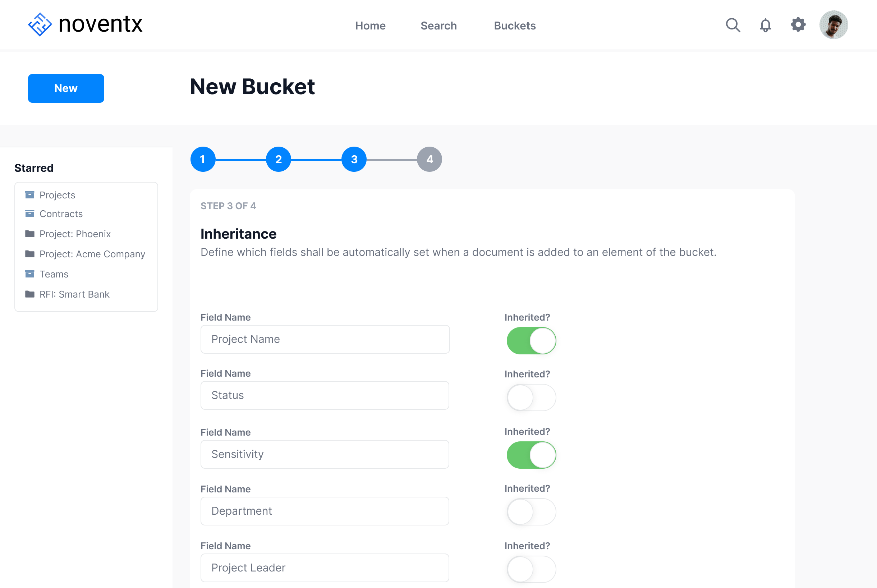This screenshot has width=877, height=588.
Task: Advance to wizard step 4
Action: pos(429,159)
